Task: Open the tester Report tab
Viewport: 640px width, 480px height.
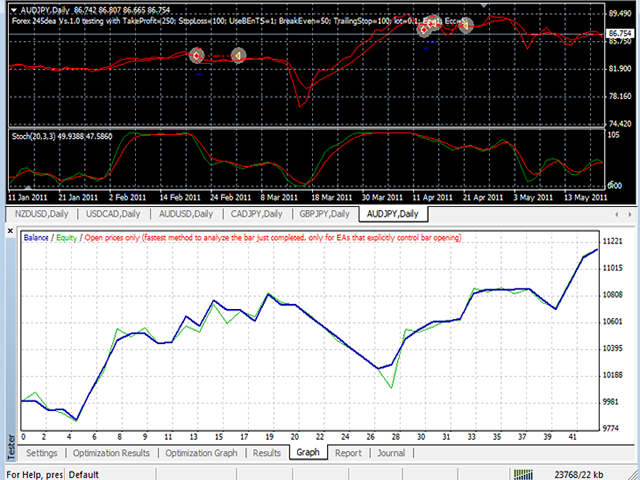Action: coord(348,453)
